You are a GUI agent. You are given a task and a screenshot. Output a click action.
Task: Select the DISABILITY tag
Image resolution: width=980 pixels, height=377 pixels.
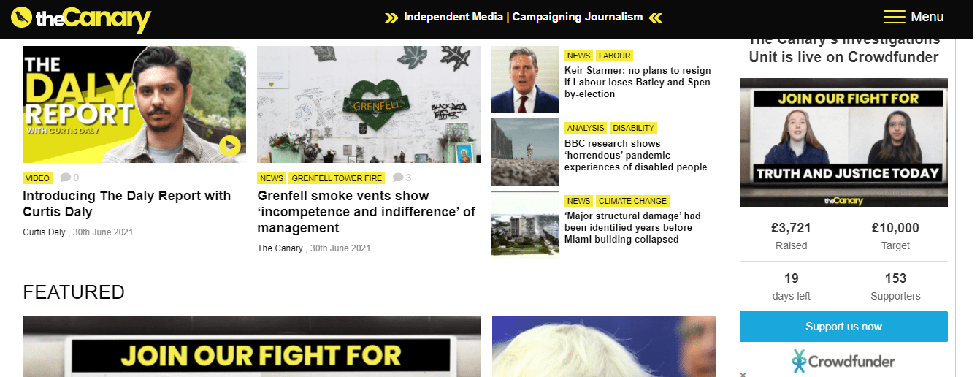(633, 128)
